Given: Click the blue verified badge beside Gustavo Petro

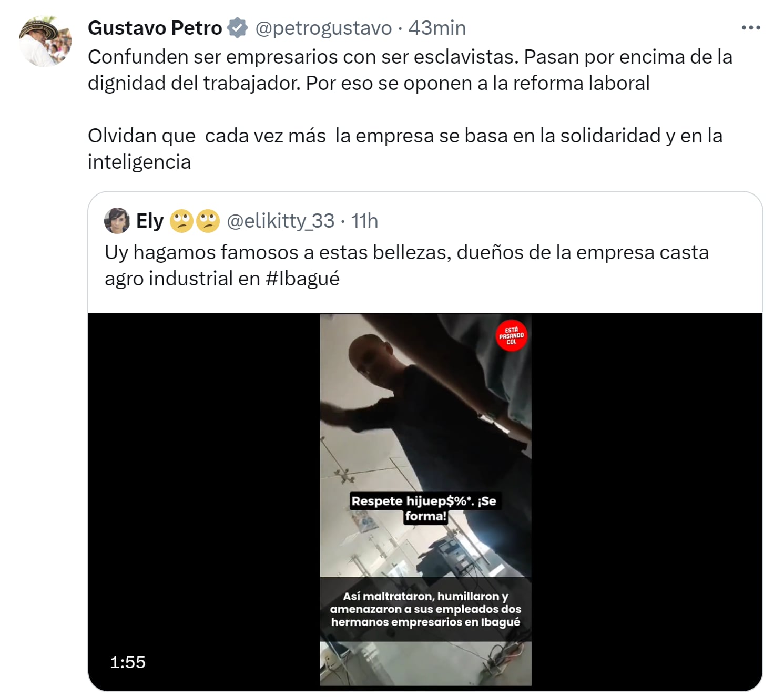Looking at the screenshot, I should 238,28.
